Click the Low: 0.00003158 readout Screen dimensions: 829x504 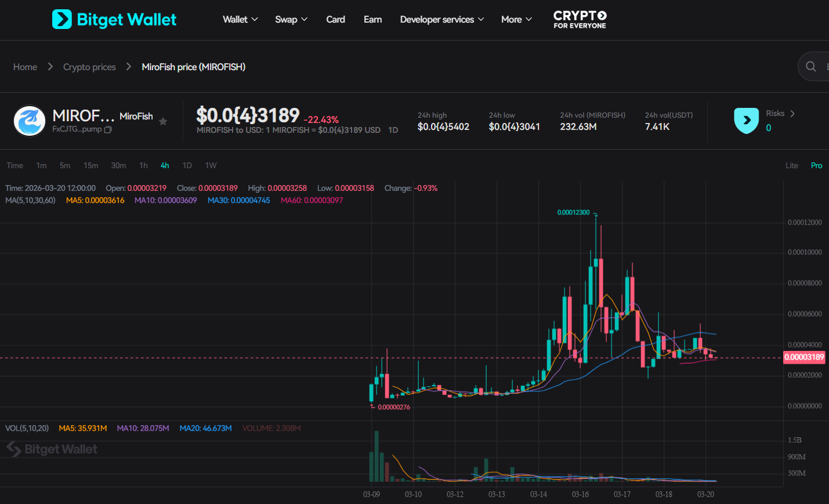[x=346, y=188]
